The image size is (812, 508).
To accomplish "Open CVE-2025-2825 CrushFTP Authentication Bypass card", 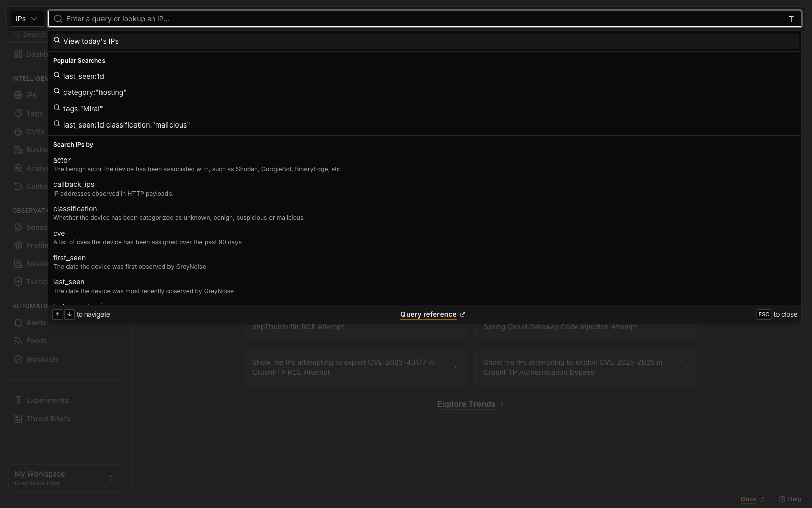I will click(586, 367).
